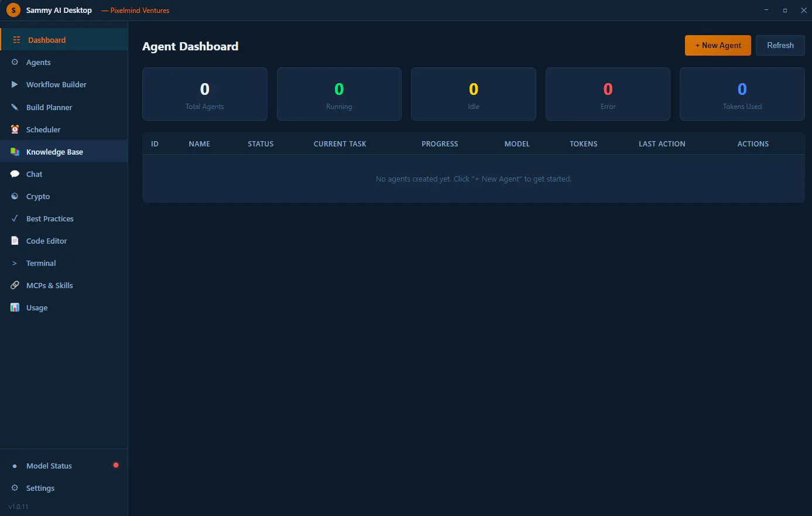Open MCPs & Skills page
This screenshot has width=812, height=516.
pos(64,285)
